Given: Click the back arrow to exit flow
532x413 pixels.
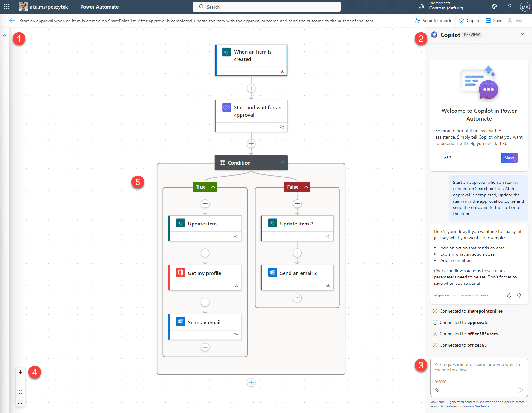Looking at the screenshot, I should click(x=12, y=21).
